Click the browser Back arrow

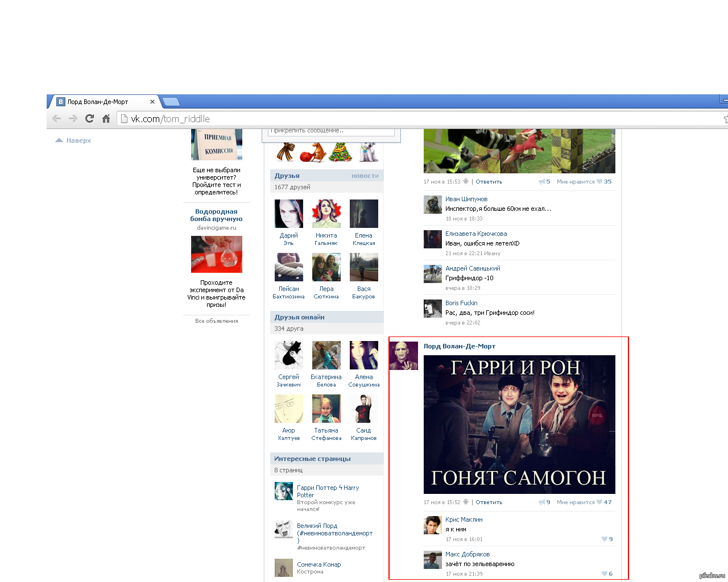[56, 118]
